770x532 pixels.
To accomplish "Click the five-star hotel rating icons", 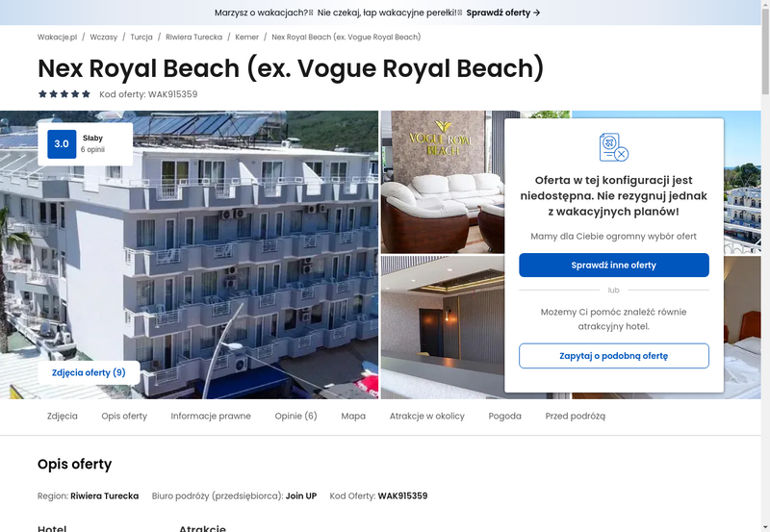I will tap(64, 94).
